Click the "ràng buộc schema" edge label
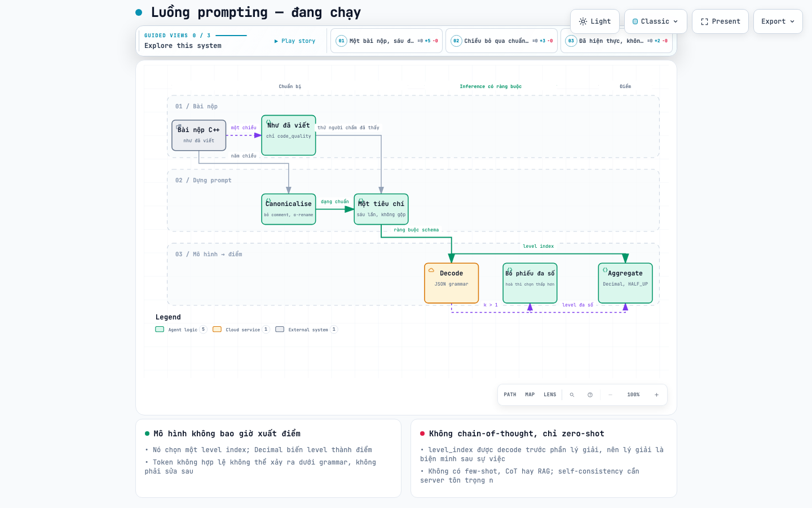 (416, 230)
